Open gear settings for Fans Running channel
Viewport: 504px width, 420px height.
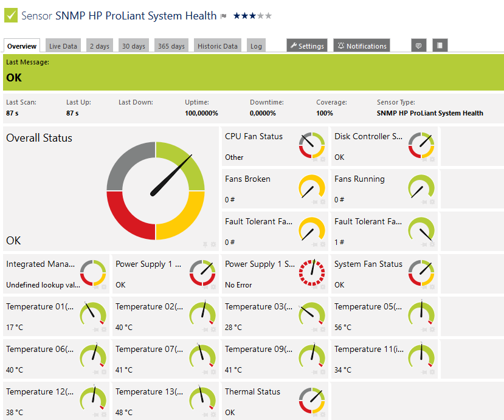click(432, 202)
